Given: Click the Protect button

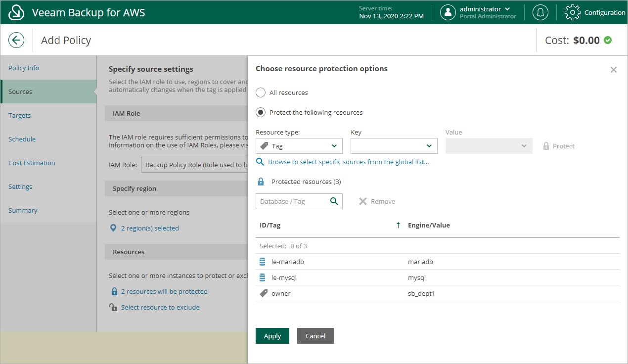Looking at the screenshot, I should click(559, 146).
